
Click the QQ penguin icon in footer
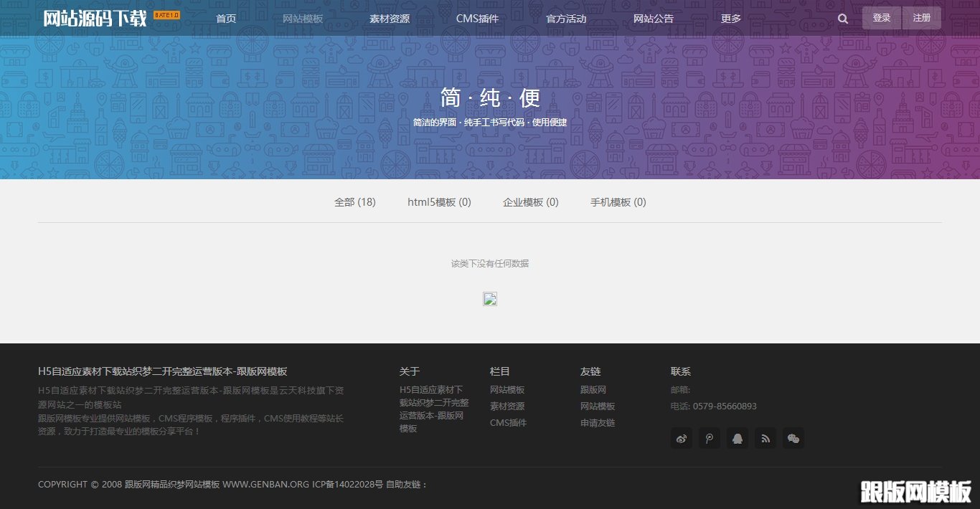pyautogui.click(x=738, y=438)
